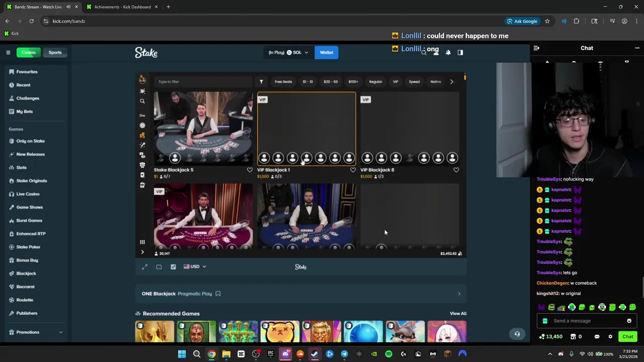Switch to Sports tab
The height and width of the screenshot is (362, 644).
[55, 52]
